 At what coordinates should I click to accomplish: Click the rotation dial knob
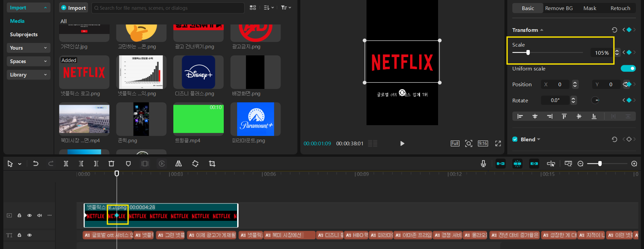tap(595, 100)
